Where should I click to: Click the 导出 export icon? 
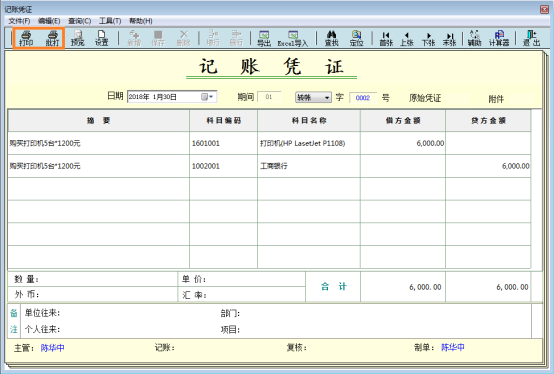[264, 38]
